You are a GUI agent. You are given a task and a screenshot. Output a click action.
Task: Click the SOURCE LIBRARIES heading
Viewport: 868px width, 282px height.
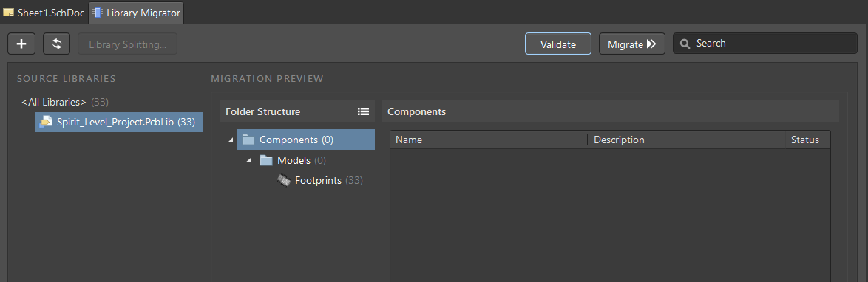67,78
